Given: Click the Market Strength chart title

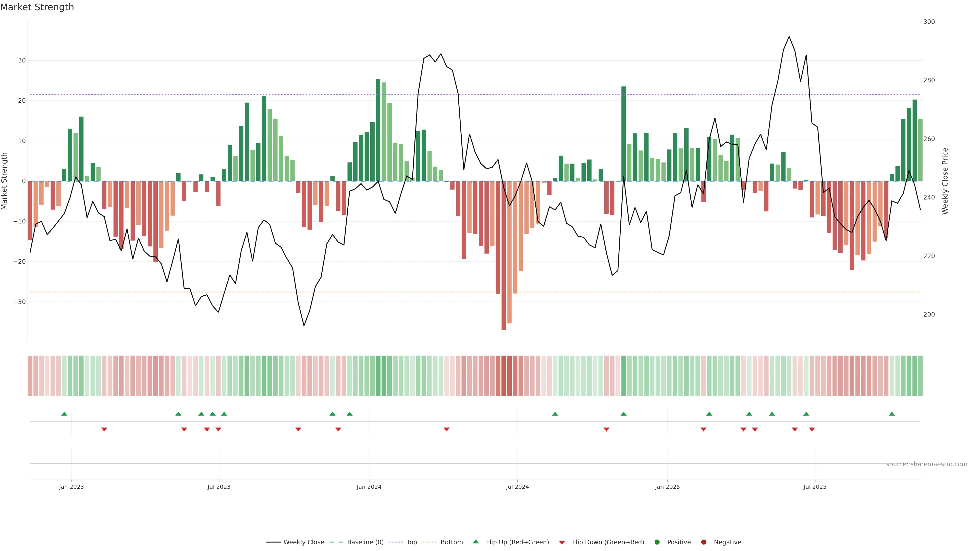Looking at the screenshot, I should (37, 7).
